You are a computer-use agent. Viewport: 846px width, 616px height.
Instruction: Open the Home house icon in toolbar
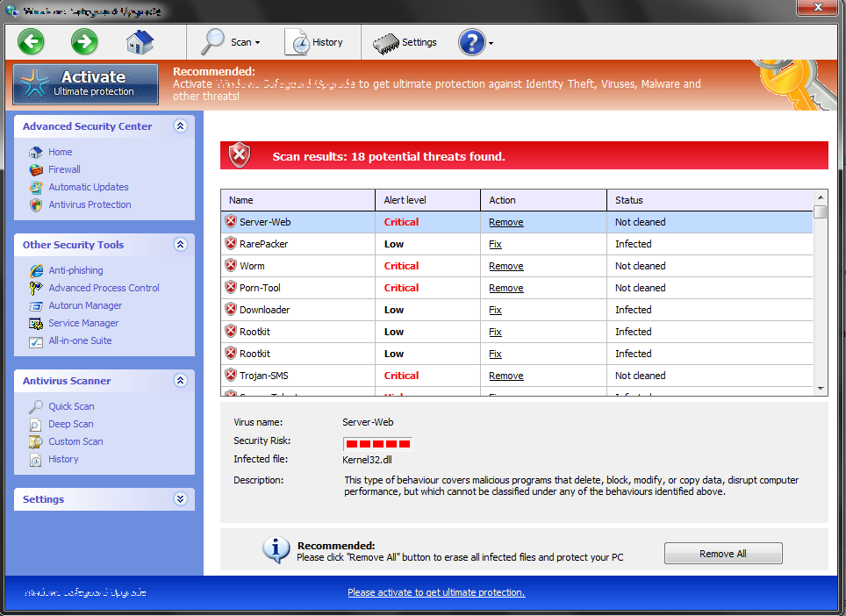pos(140,41)
